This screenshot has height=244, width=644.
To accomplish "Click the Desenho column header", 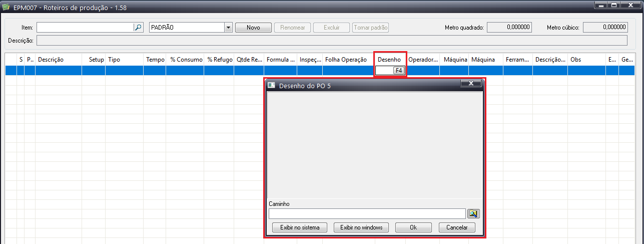I will click(x=390, y=60).
